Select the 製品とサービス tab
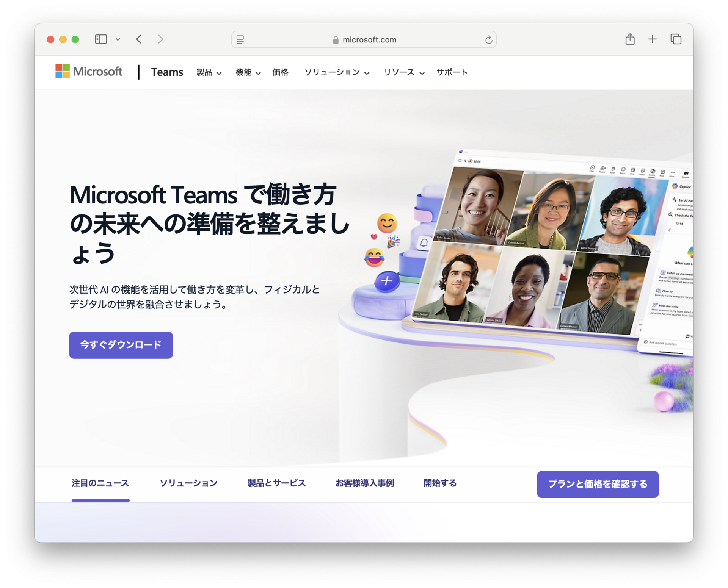Screen dimensions: 728x588 click(276, 483)
